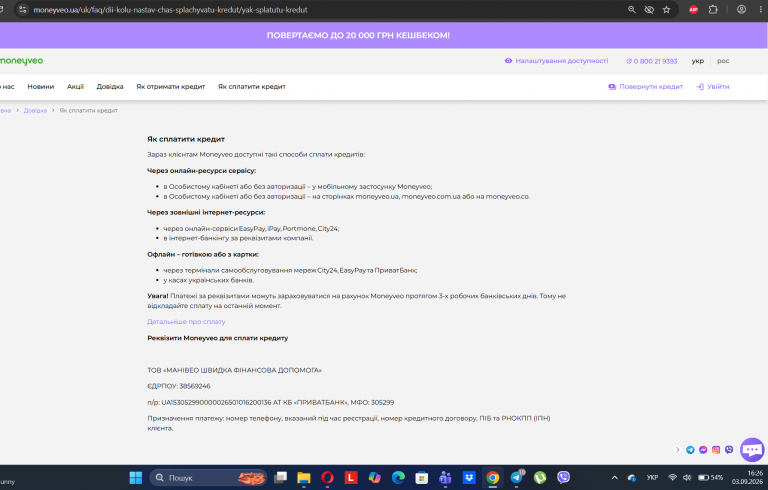Open the red L app on the taskbar
Viewport: 768px width, 490px height.
(x=351, y=477)
